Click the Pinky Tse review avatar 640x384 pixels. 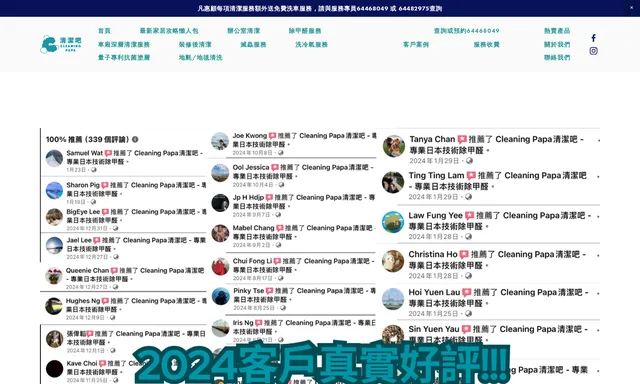click(221, 296)
